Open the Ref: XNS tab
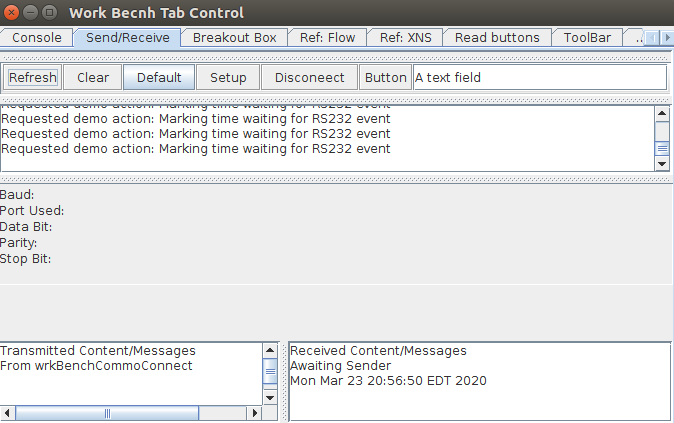Screen dimensions: 674x423 click(x=405, y=38)
